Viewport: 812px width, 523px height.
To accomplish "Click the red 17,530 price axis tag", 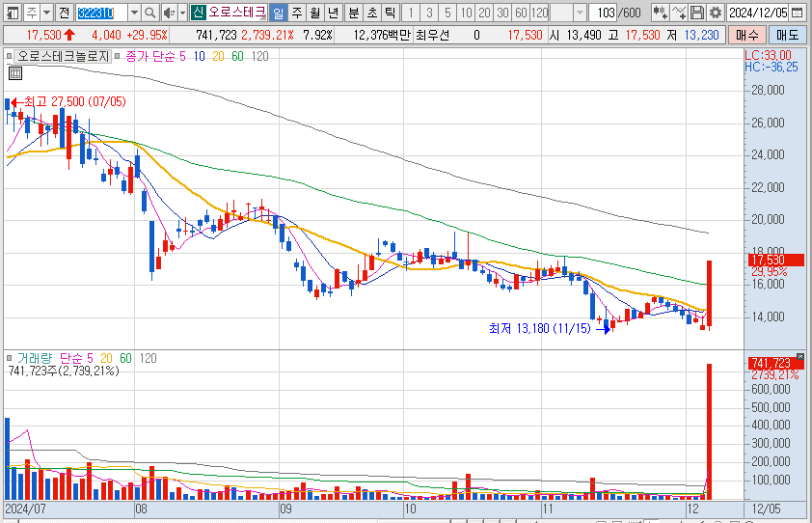I will 775,261.
